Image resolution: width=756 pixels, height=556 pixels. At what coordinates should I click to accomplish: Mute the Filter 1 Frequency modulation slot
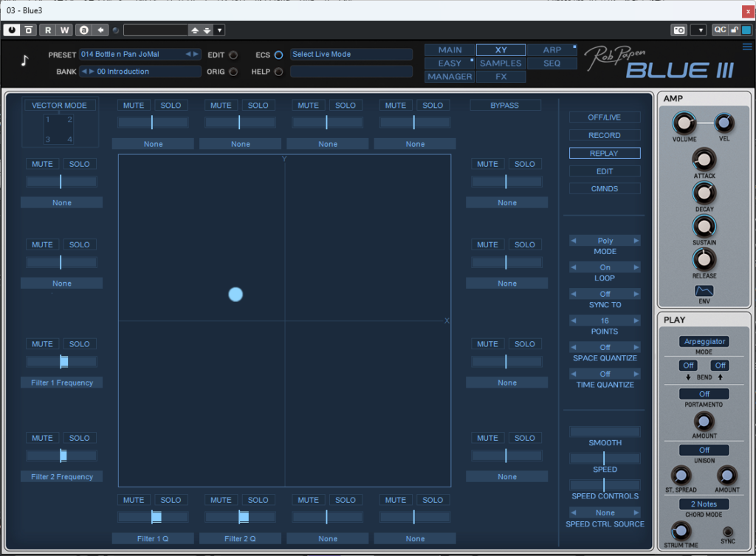pos(42,343)
